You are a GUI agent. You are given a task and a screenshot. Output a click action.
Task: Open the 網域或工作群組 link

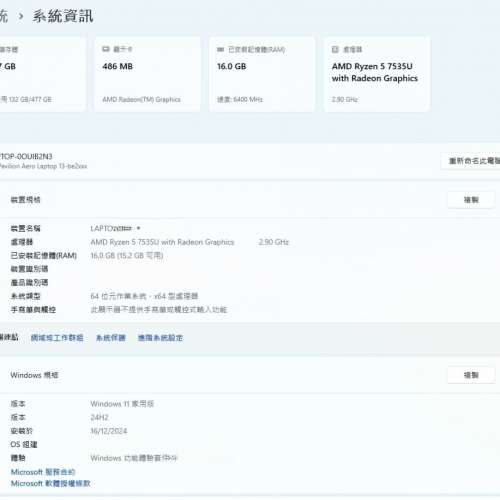(57, 338)
